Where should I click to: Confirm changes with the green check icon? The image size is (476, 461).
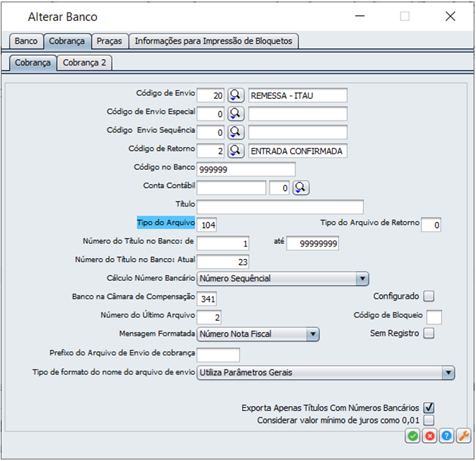click(x=412, y=436)
